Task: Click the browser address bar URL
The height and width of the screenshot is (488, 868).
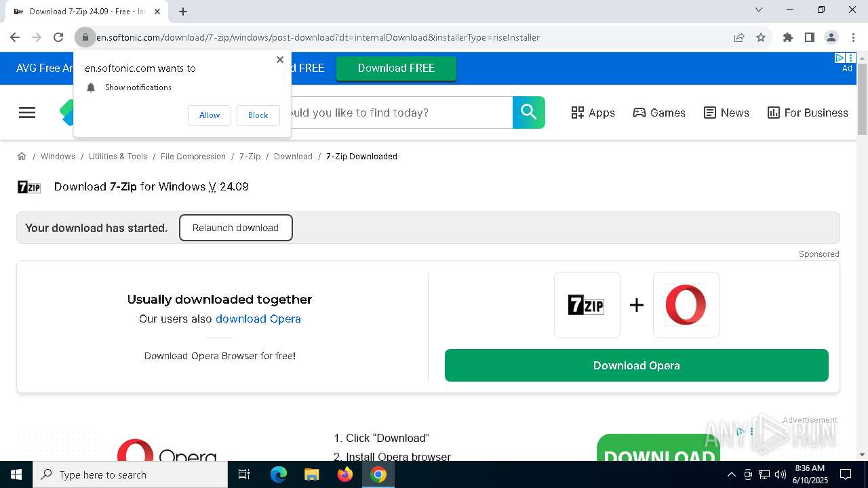Action: 319,37
